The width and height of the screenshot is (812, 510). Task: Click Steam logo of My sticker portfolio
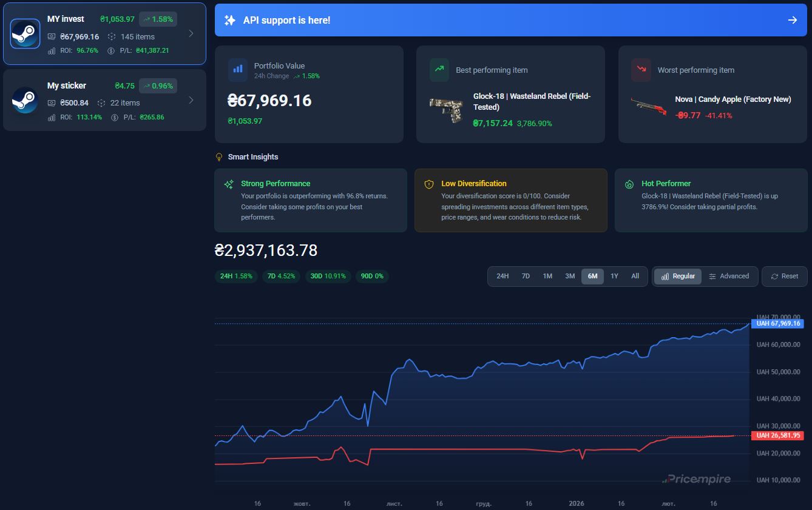coord(25,100)
